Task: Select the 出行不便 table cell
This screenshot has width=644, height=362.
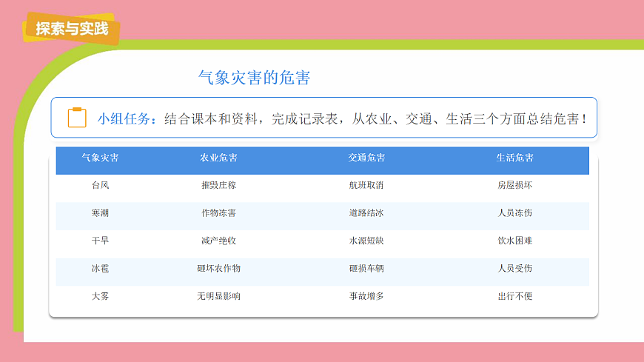Action: tap(514, 296)
